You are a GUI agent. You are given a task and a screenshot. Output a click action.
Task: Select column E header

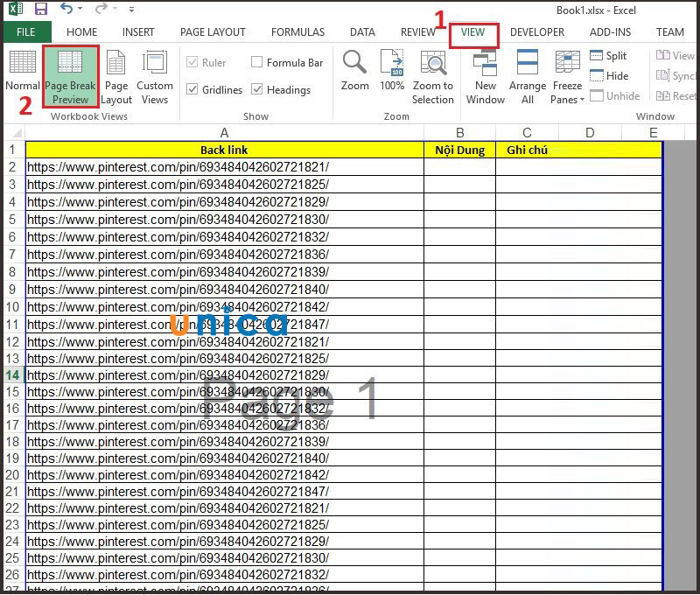[653, 133]
